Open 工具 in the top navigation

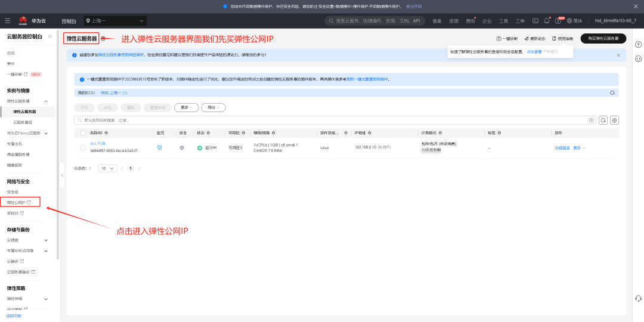(503, 21)
